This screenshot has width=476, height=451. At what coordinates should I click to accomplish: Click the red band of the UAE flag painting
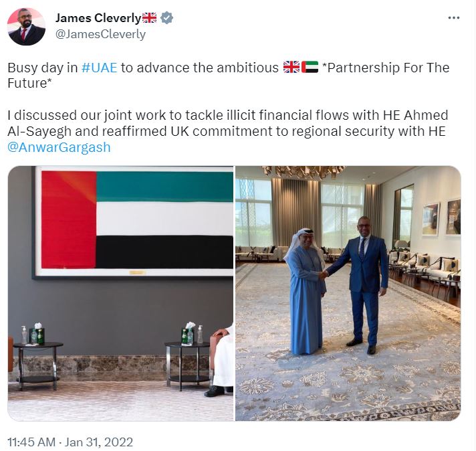tap(69, 219)
